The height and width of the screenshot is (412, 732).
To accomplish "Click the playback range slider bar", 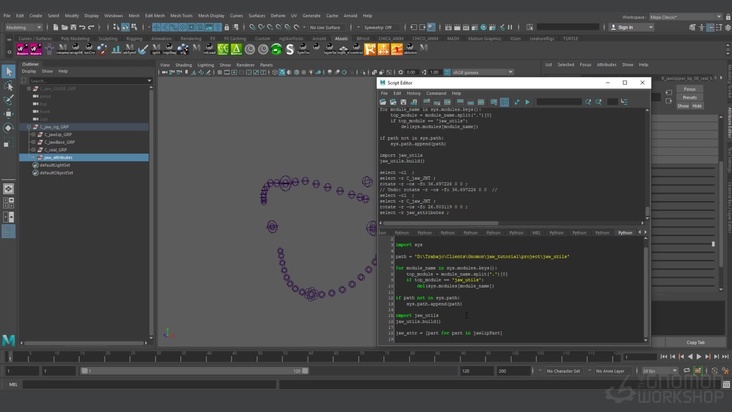I will coord(195,371).
